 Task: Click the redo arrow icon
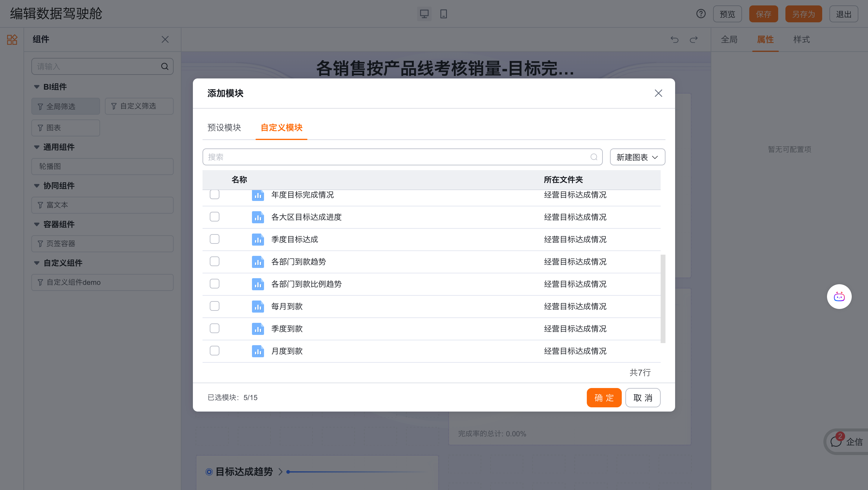pos(693,40)
